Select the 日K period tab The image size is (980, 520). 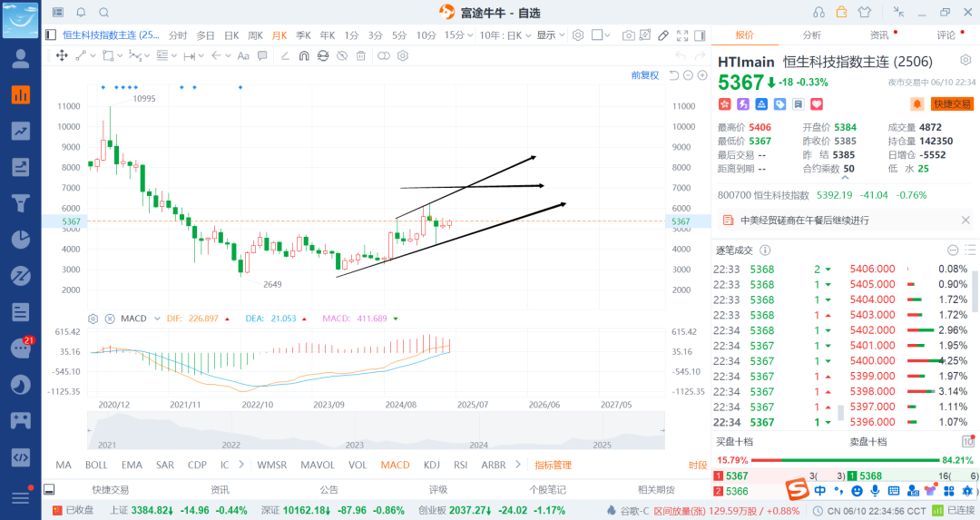coord(231,35)
